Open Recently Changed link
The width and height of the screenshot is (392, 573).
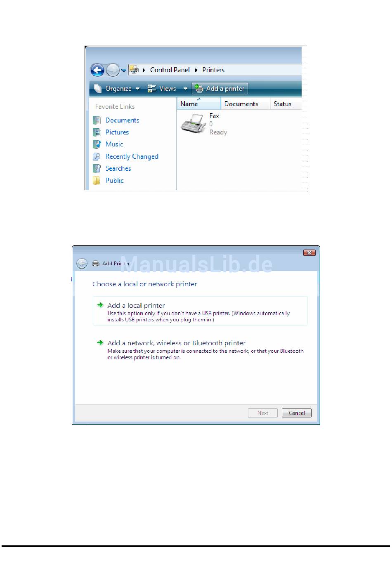132,156
